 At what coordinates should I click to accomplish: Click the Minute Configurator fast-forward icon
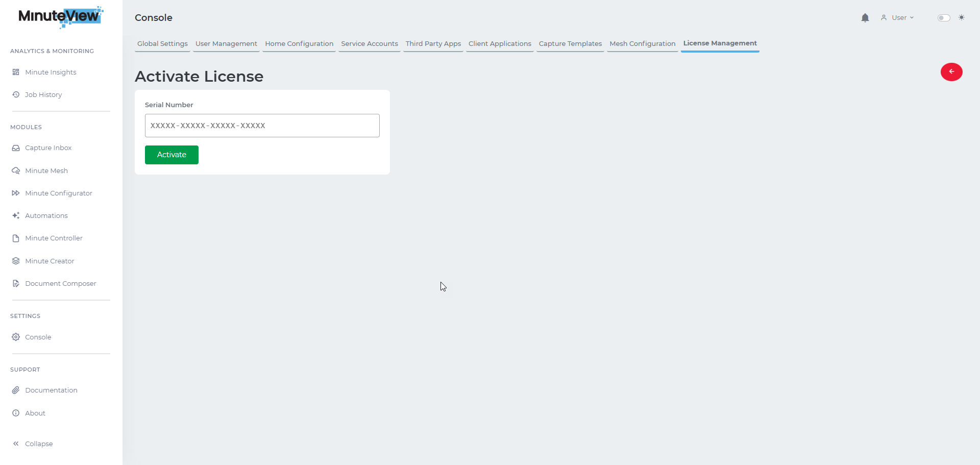(16, 193)
